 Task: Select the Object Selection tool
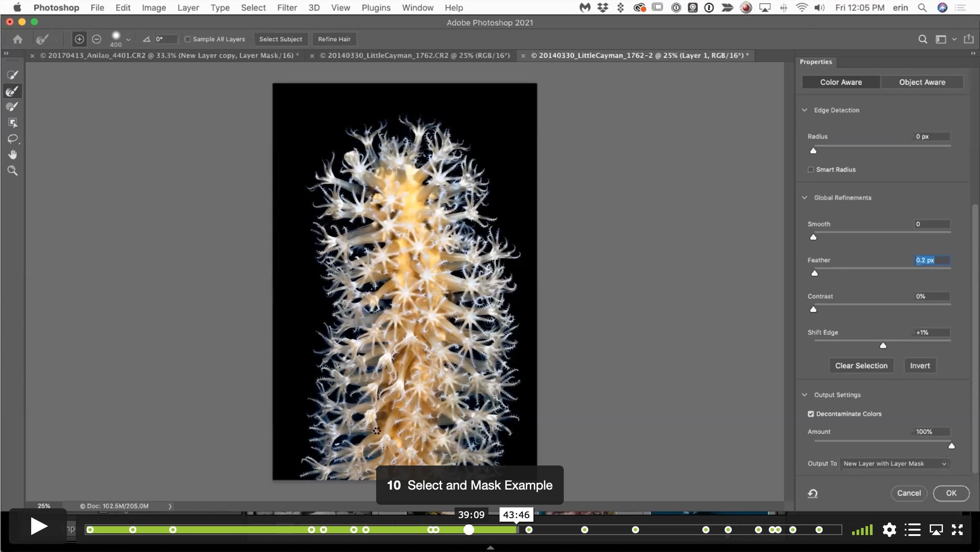coord(12,123)
